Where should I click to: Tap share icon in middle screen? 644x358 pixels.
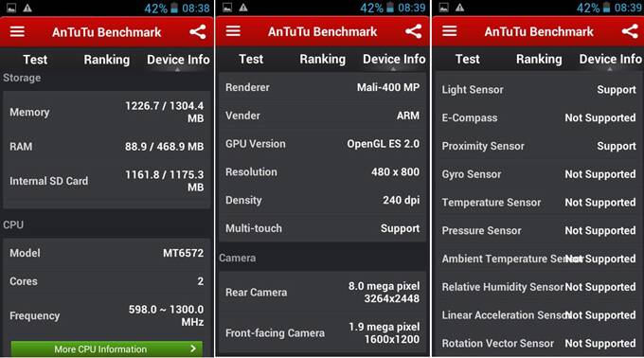(x=413, y=31)
